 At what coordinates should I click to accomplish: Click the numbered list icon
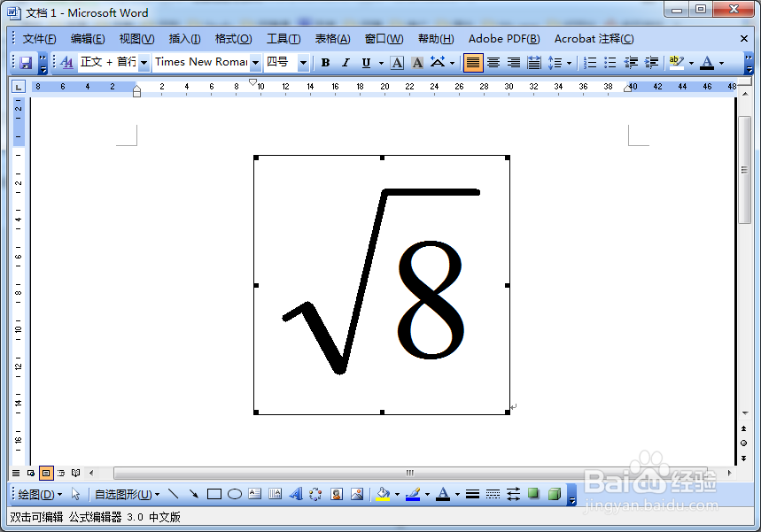pos(590,63)
